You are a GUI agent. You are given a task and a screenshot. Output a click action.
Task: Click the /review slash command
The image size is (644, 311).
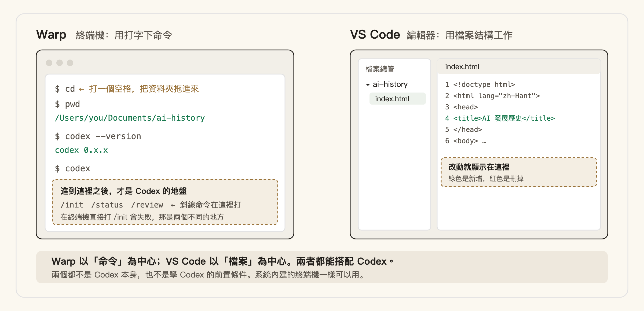[x=147, y=205]
